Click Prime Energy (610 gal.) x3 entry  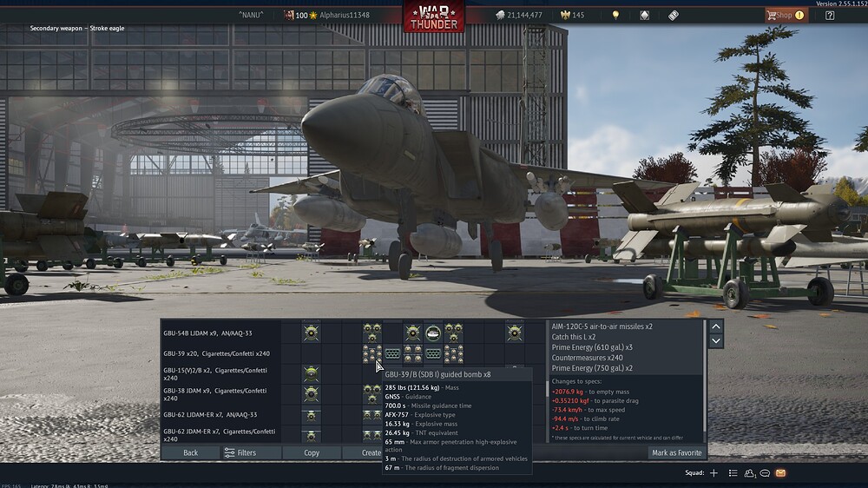pos(592,347)
